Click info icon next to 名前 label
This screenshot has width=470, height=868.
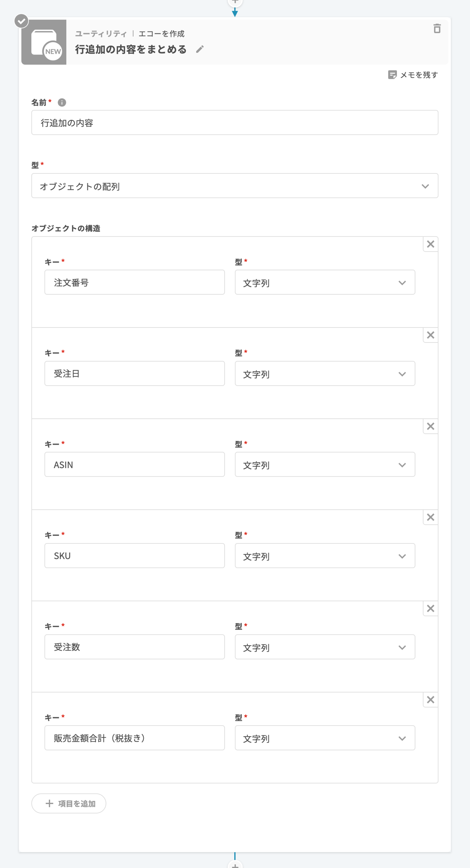click(x=62, y=102)
